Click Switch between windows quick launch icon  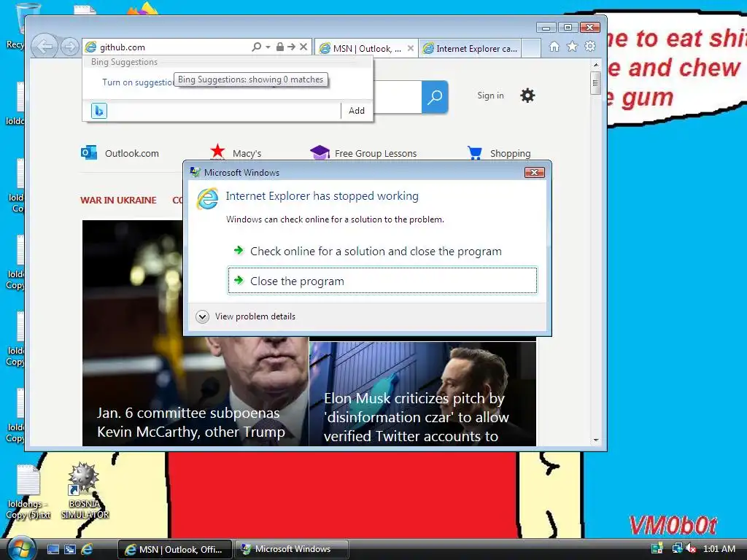(x=70, y=549)
